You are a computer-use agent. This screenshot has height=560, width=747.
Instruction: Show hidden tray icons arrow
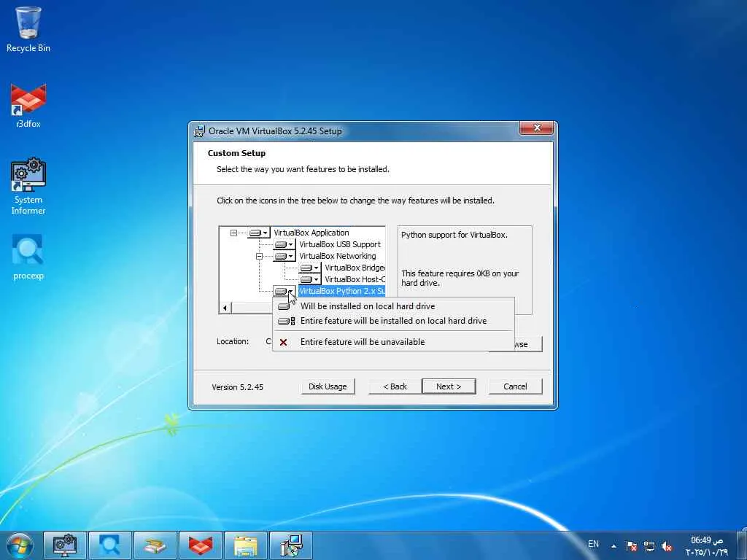tap(614, 545)
